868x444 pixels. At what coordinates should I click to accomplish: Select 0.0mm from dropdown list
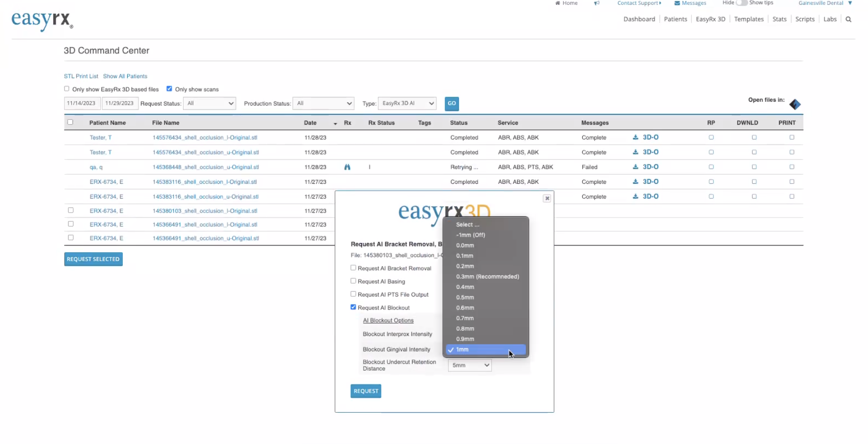(x=486, y=245)
